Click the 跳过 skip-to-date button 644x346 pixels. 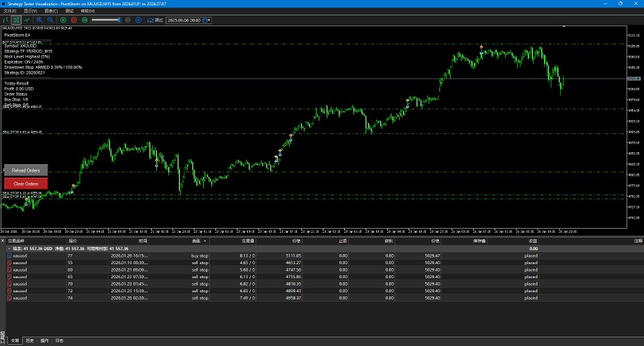(x=155, y=20)
